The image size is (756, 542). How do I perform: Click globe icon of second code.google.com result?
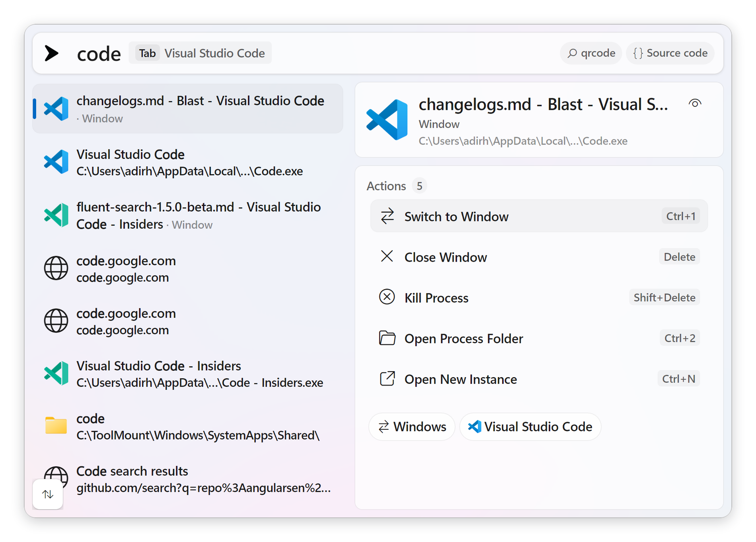click(56, 321)
